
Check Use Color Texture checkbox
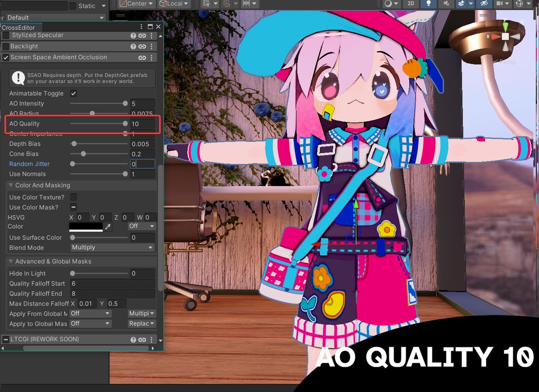point(74,197)
